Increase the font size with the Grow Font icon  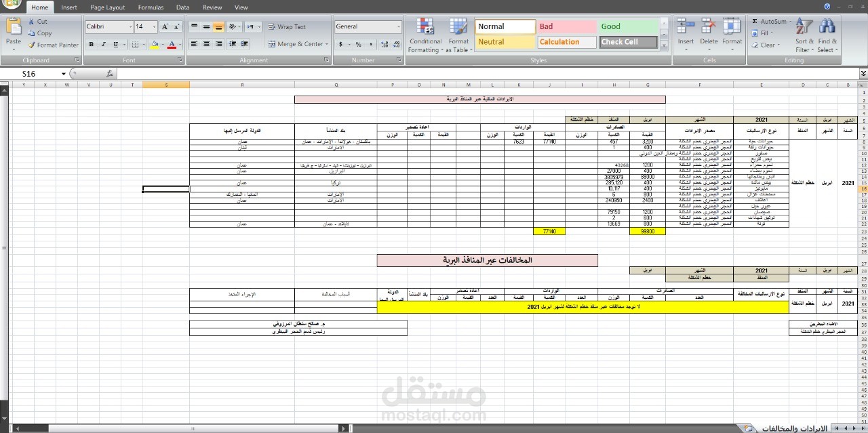[x=165, y=27]
